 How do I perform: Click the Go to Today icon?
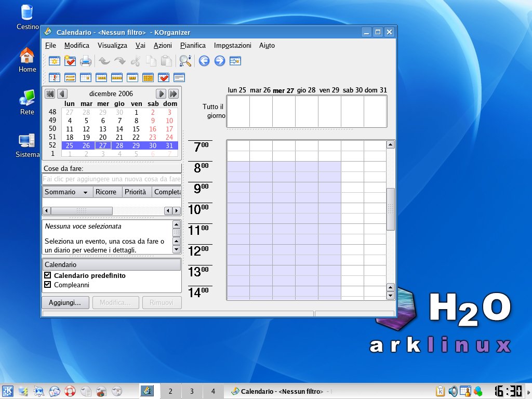tap(235, 61)
